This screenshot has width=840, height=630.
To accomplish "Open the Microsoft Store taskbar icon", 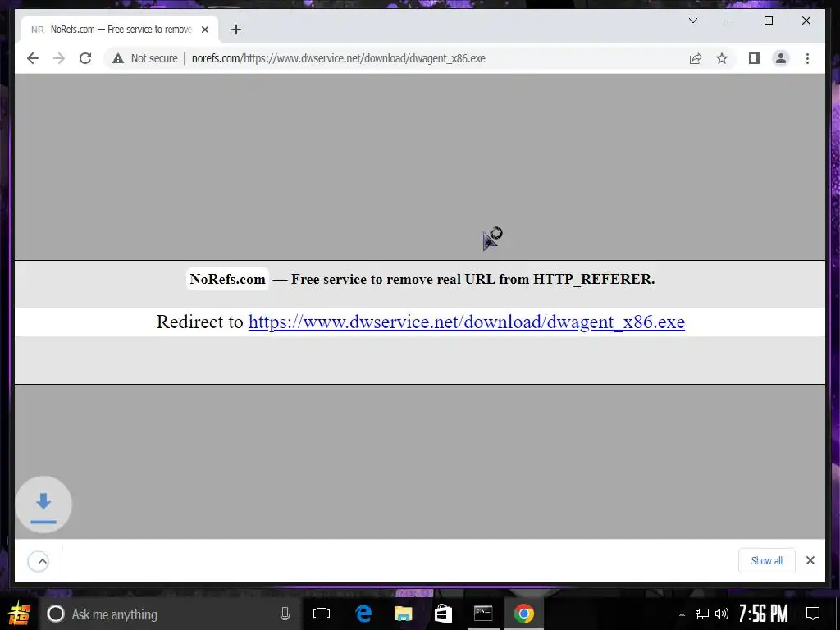I will pyautogui.click(x=443, y=614).
